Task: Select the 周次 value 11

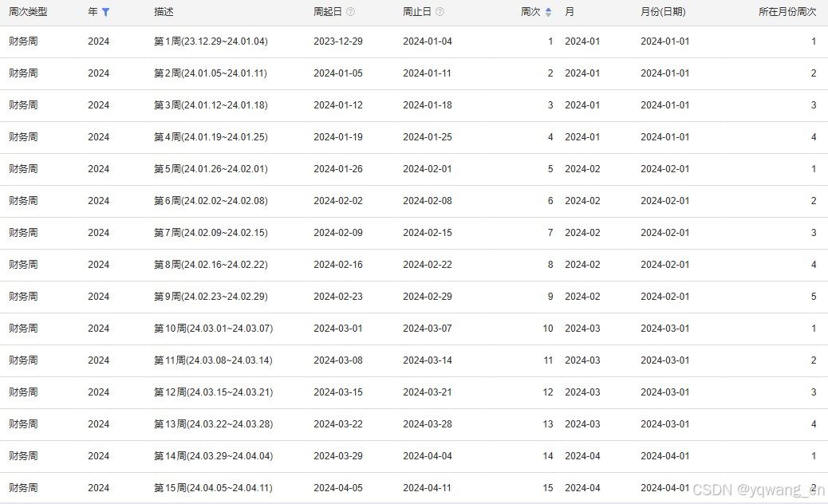Action: [547, 360]
